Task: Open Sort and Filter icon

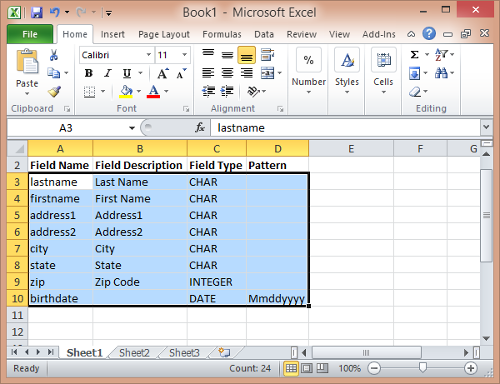Action: pos(441,55)
